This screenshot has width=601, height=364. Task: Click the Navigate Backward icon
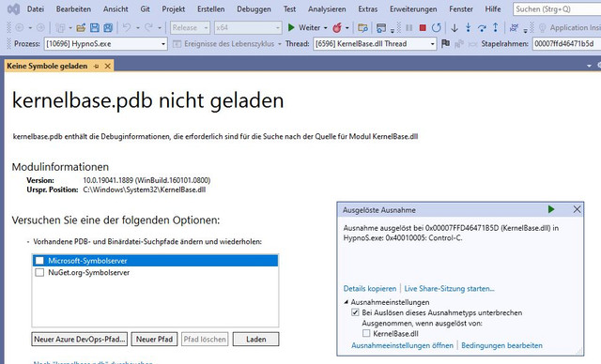(19, 27)
